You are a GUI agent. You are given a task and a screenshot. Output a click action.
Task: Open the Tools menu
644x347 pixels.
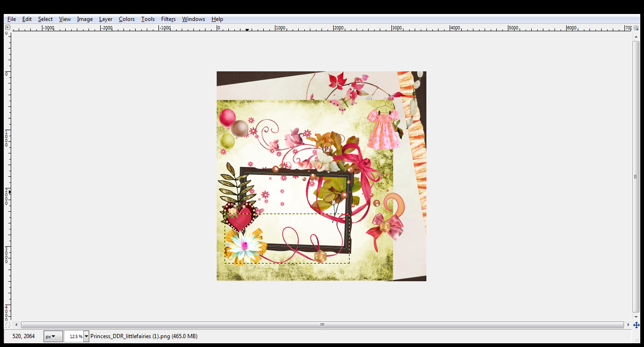148,19
